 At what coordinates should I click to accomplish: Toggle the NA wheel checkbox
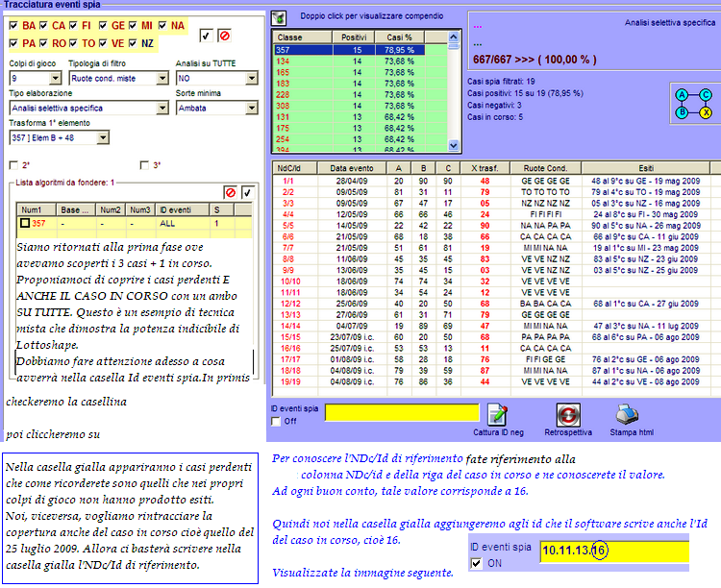(162, 25)
